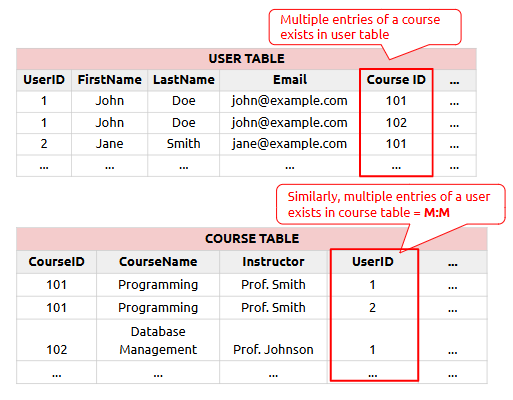The width and height of the screenshot is (513, 400).
Task: Select the FirstName column header
Action: coord(110,80)
